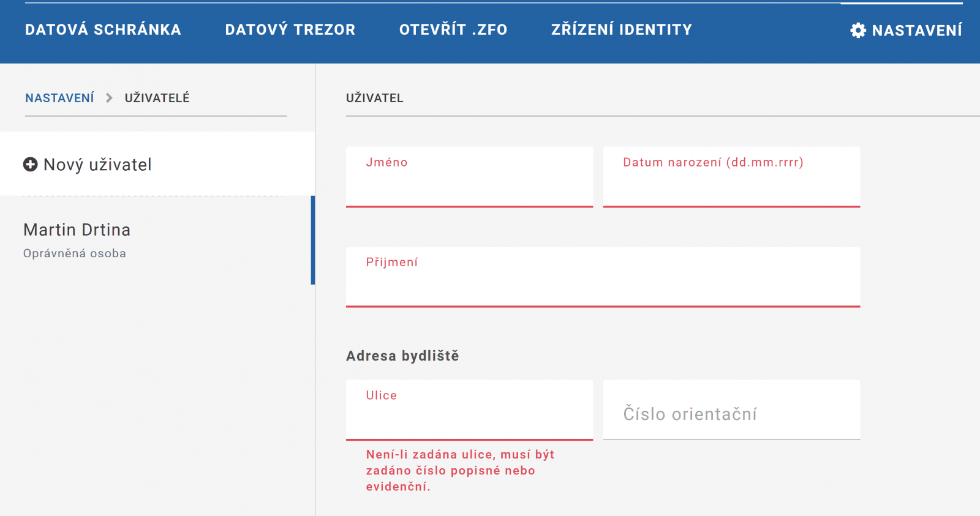Select user Martin Drtina
The height and width of the screenshot is (516, 980).
click(77, 230)
